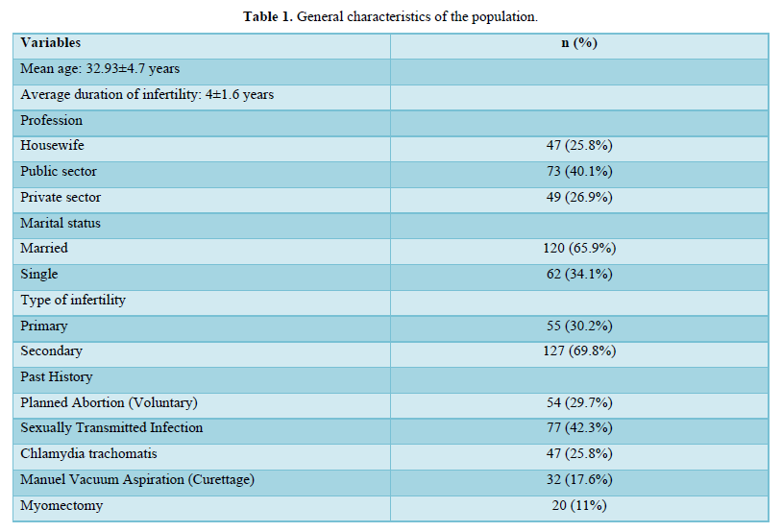Click the Planned Abortion (Voluntary) label
This screenshot has width=782, height=532.
pyautogui.click(x=109, y=402)
